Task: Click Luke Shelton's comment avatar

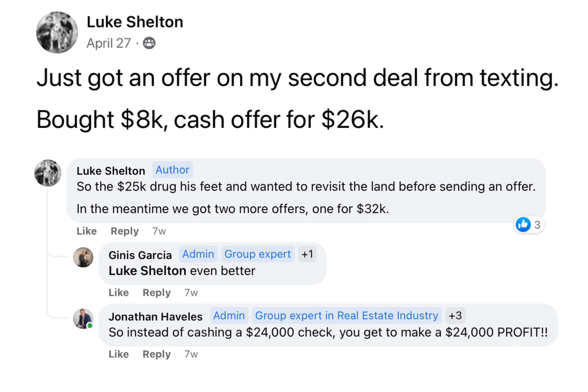Action: pyautogui.click(x=48, y=173)
